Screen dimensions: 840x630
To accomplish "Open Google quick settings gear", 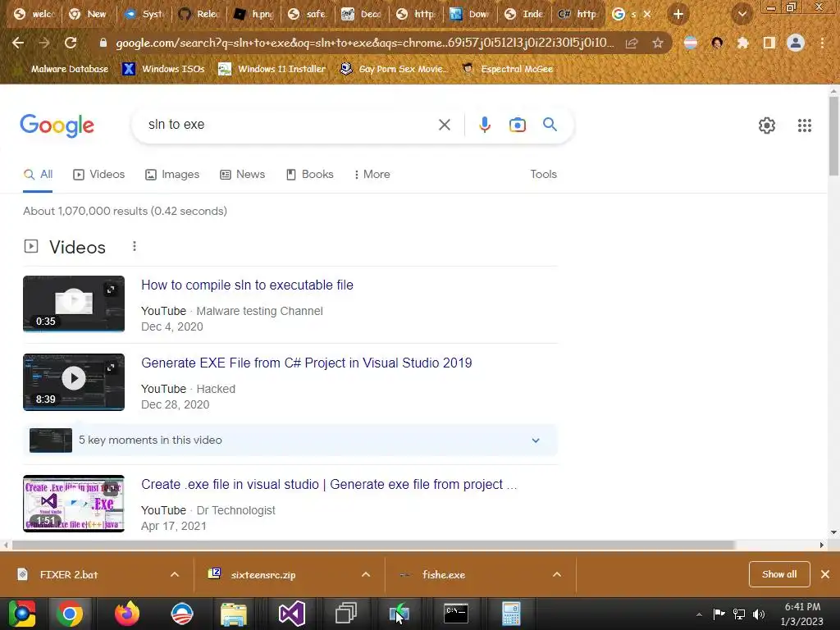I will 767,126.
